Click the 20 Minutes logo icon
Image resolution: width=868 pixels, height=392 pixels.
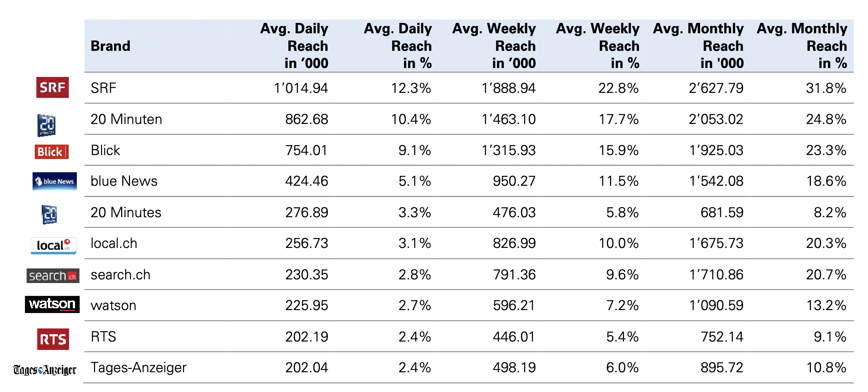pos(49,214)
